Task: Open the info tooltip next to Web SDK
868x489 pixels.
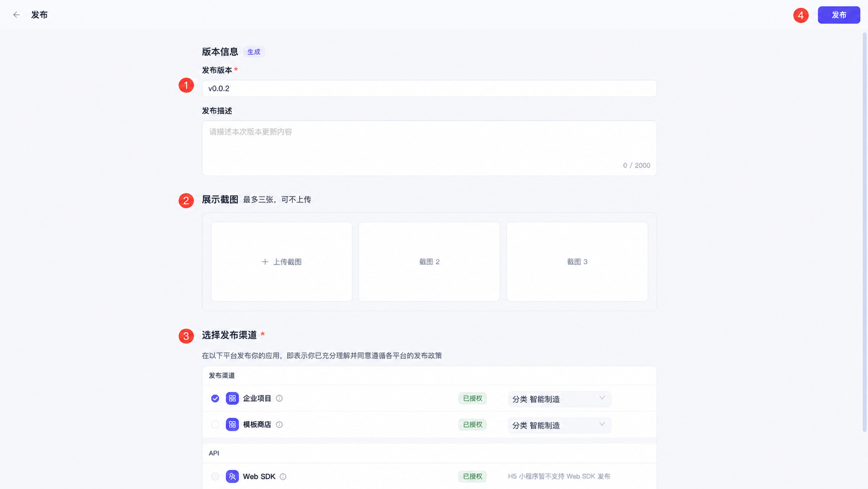Action: [283, 477]
